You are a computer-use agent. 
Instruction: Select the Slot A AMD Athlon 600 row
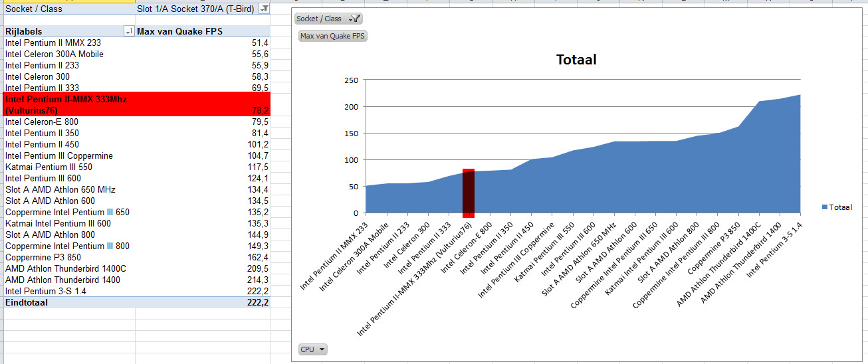pos(136,201)
